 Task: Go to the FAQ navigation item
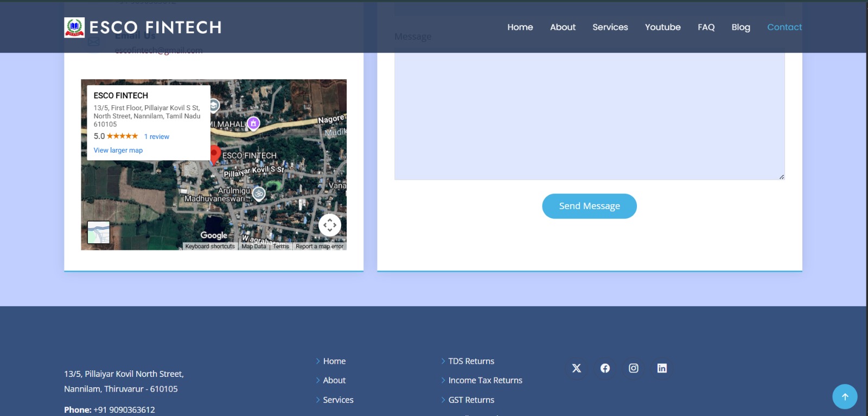coord(706,27)
